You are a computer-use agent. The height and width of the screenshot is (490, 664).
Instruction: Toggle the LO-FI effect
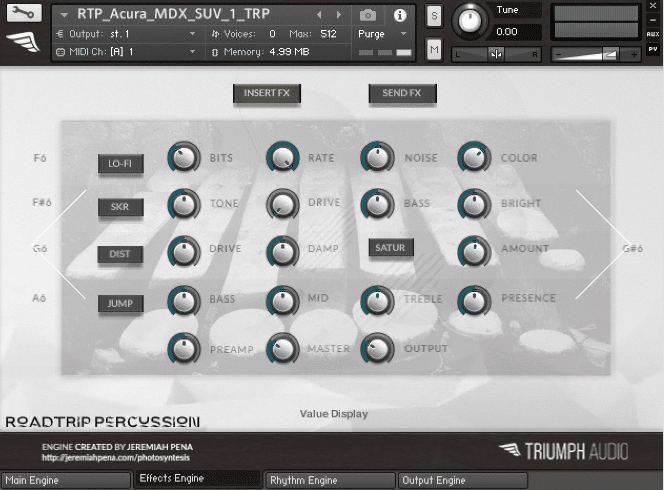point(121,163)
